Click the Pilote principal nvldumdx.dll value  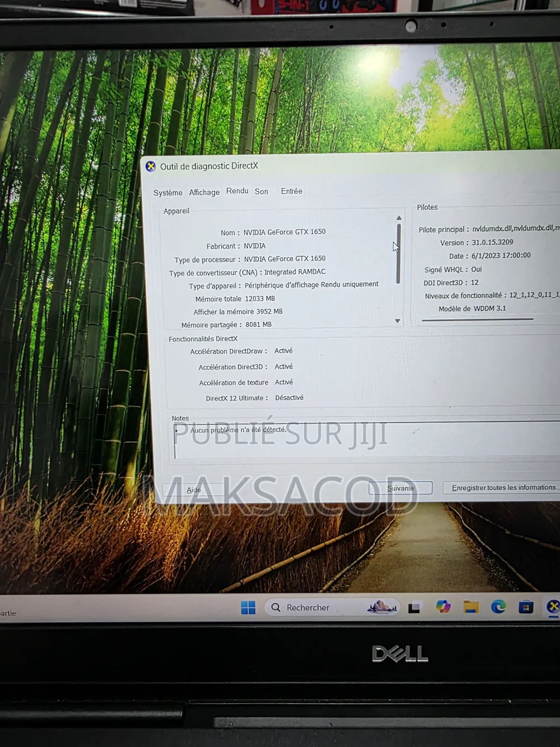pyautogui.click(x=516, y=228)
